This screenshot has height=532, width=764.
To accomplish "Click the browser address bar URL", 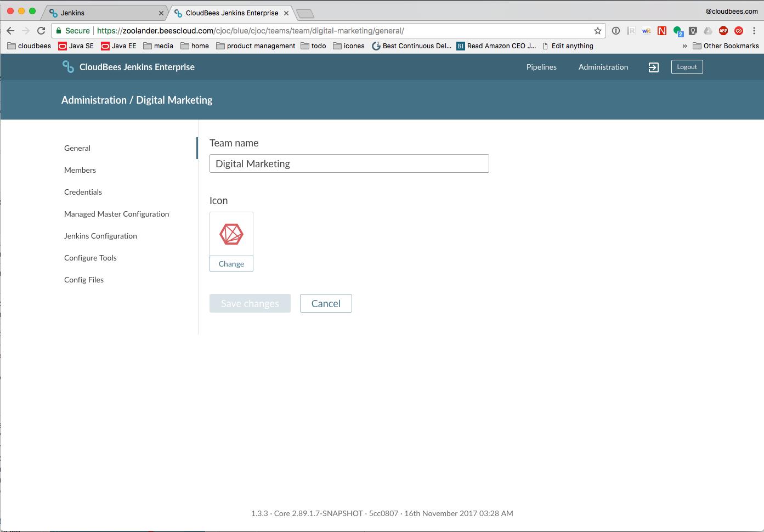I will coord(251,31).
